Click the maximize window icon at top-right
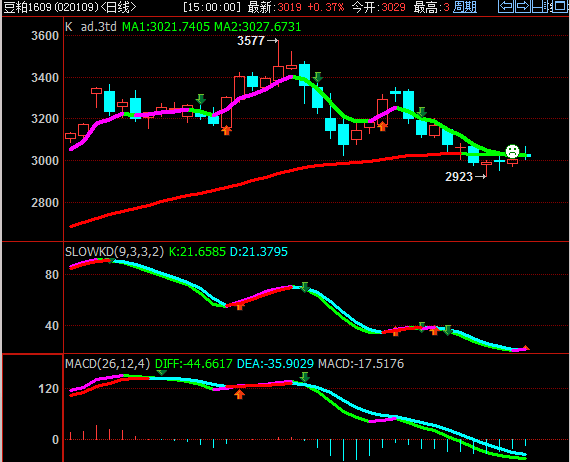The image size is (570, 462). pos(559,6)
